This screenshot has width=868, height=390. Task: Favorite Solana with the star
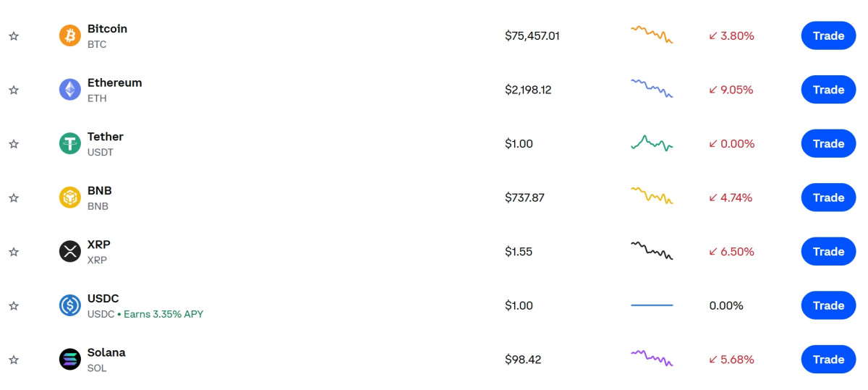(x=14, y=360)
